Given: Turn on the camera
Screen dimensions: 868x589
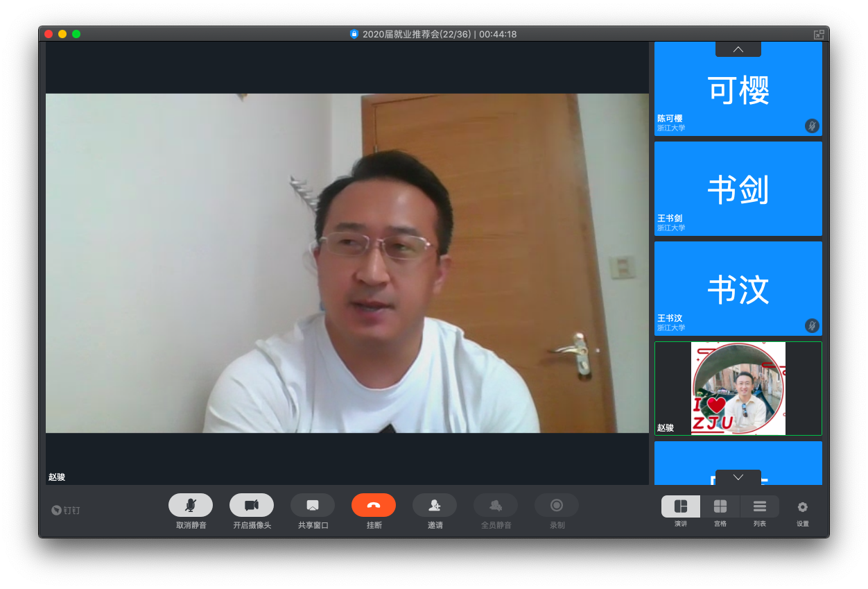Looking at the screenshot, I should point(251,505).
